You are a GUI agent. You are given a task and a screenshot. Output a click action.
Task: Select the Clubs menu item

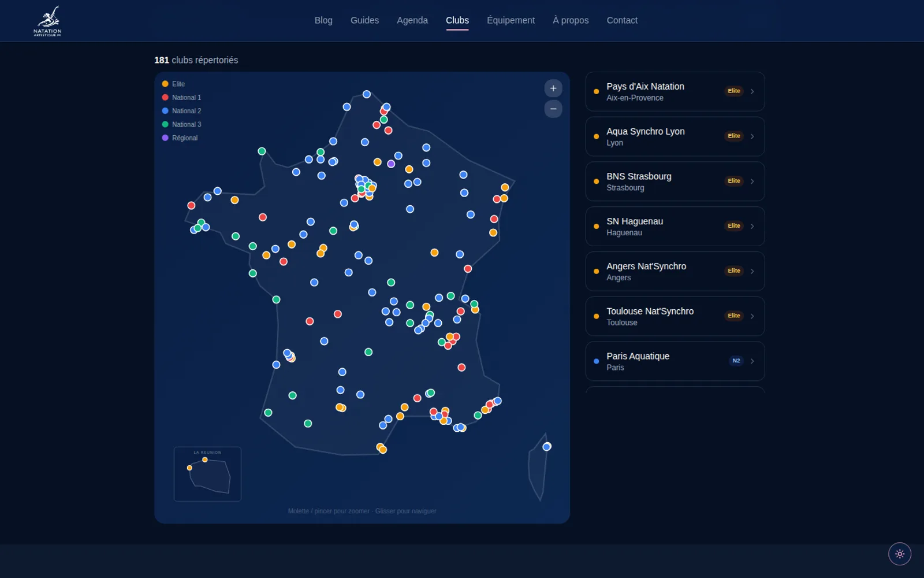pos(457,20)
